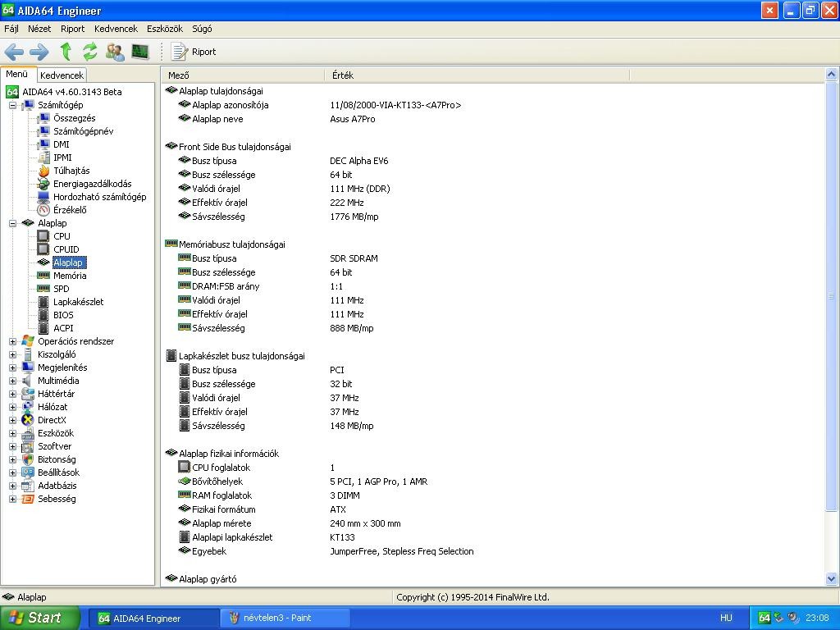
Task: Open the SPD page
Action: pyautogui.click(x=61, y=289)
